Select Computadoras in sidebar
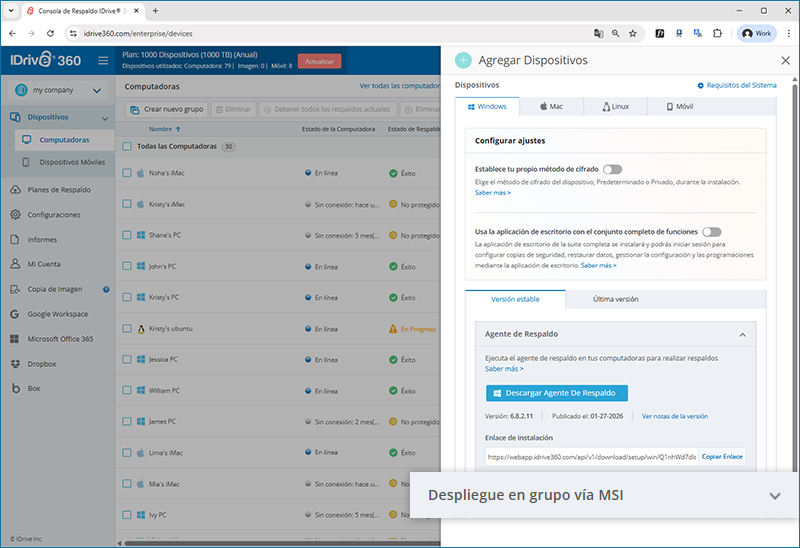 point(64,140)
